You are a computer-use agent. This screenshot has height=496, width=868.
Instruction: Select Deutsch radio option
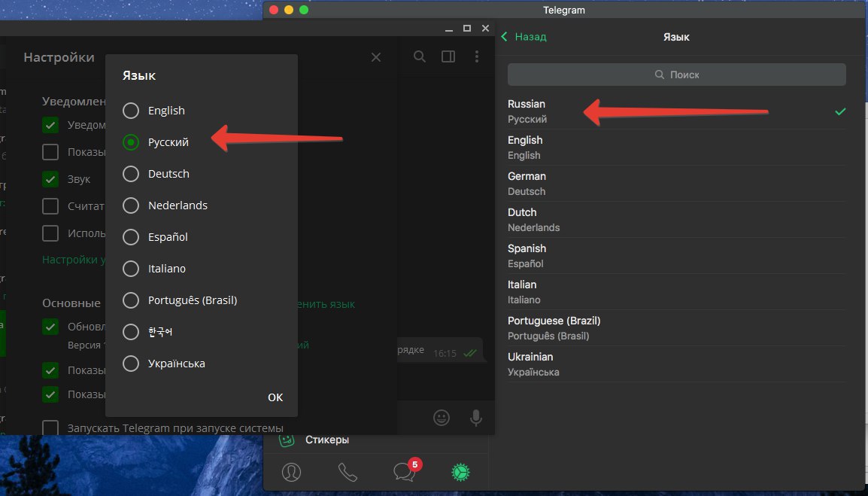[131, 174]
